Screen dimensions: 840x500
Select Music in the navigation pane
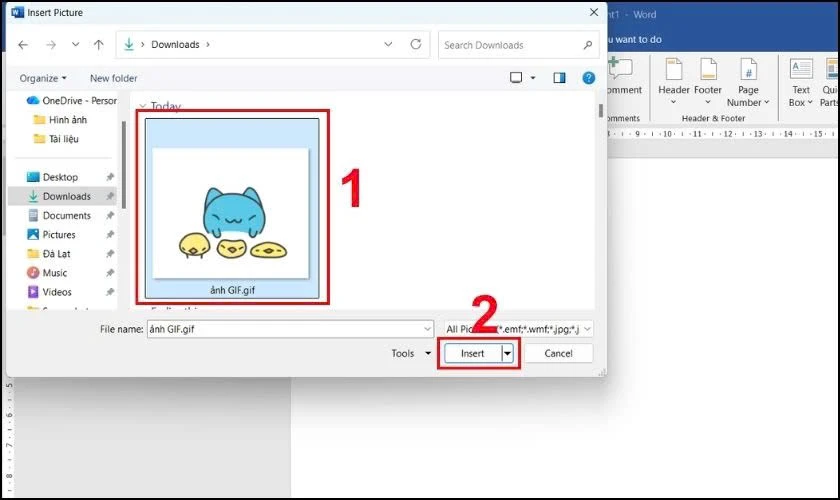pos(47,273)
